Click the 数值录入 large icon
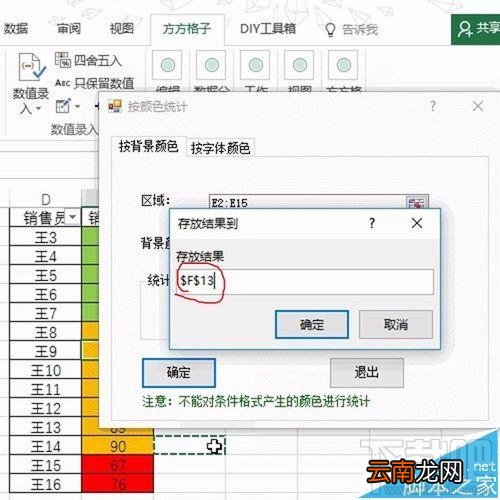Screen dimensions: 500x500 tap(32, 67)
